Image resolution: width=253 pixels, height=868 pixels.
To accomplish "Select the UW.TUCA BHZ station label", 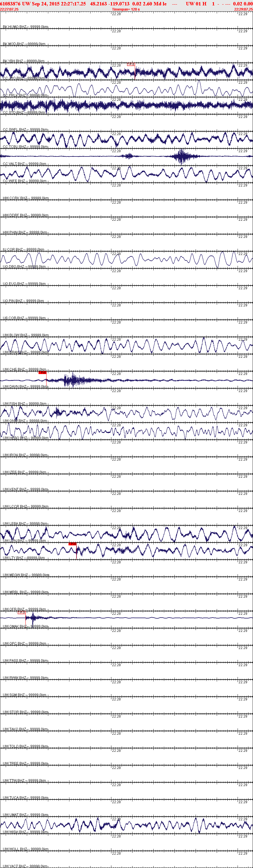I will 26,798.
